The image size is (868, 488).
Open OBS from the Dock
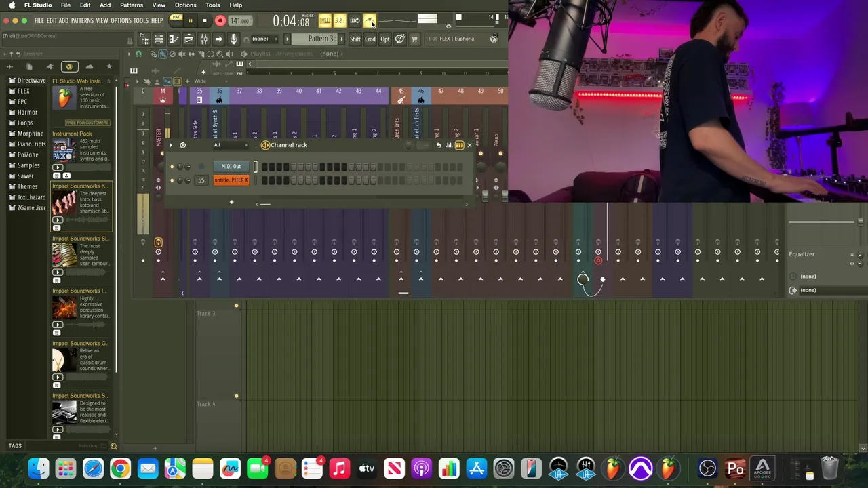(707, 468)
